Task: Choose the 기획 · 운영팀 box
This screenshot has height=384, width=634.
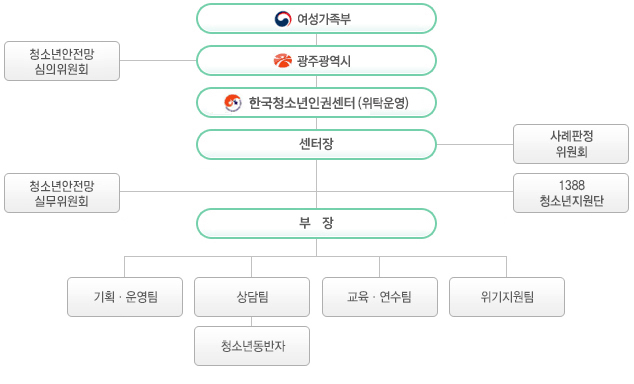Action: [125, 297]
